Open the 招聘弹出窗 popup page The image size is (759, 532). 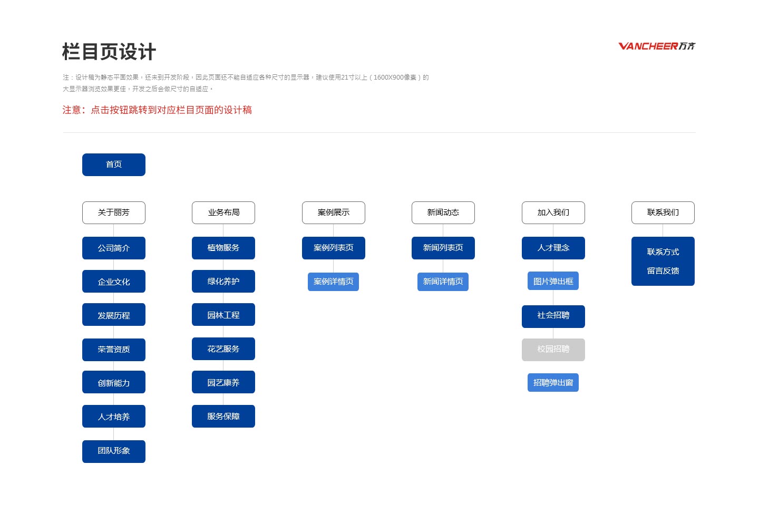[553, 382]
